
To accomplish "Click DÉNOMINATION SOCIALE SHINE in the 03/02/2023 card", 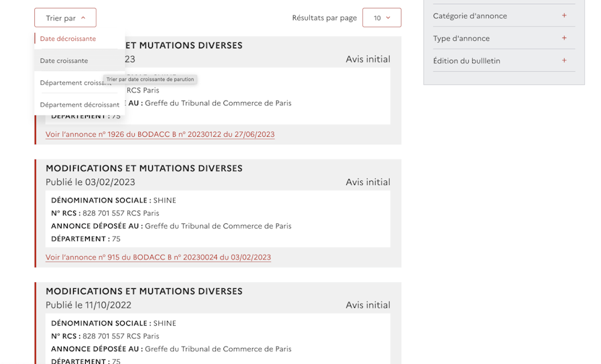I will pos(114,200).
